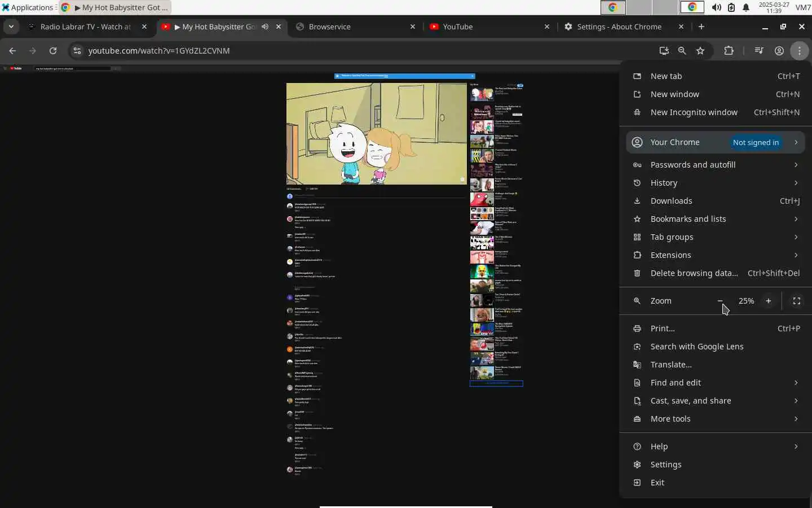
Task: Open Downloads from the menu
Action: pyautogui.click(x=716, y=201)
